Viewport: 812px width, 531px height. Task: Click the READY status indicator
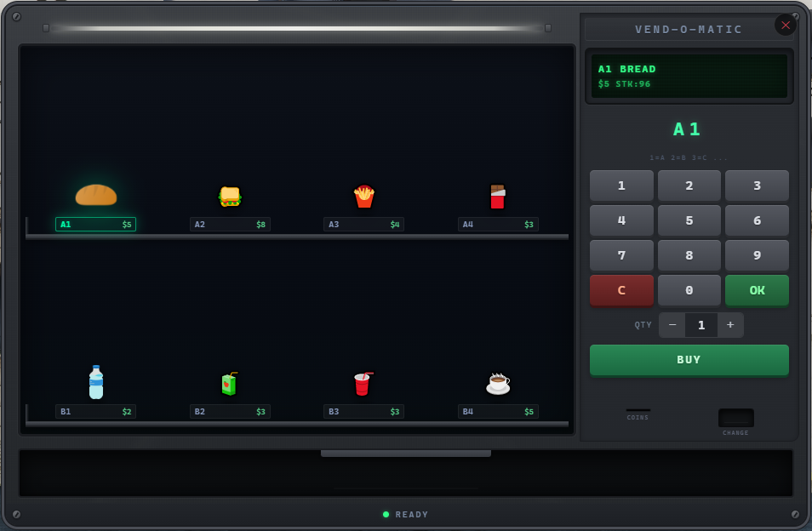[405, 514]
